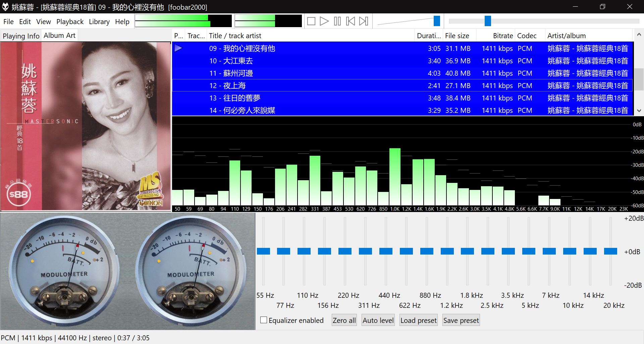Open the File menu
Viewport: 644px width, 344px height.
(x=8, y=22)
